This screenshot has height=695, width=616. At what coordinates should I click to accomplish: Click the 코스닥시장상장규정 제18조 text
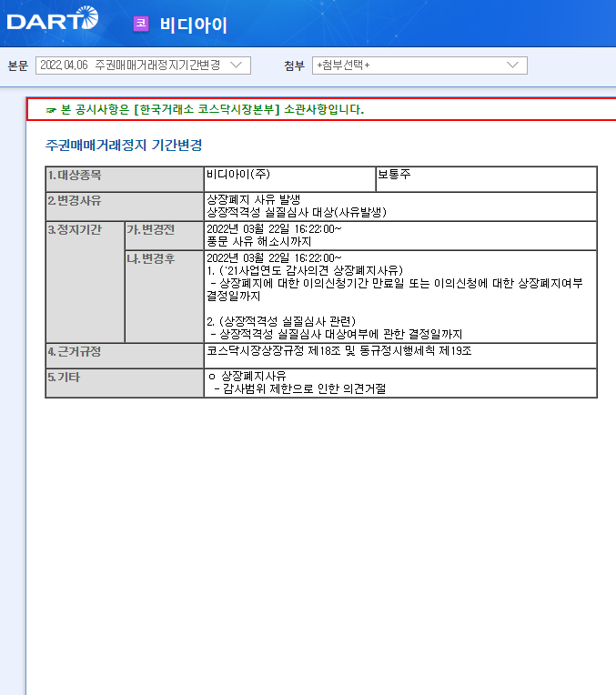tap(339, 351)
